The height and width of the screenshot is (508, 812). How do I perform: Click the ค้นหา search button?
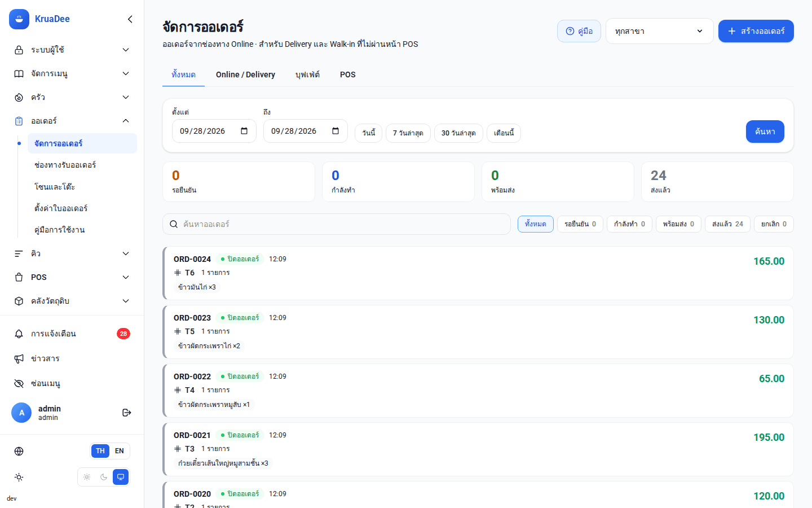point(765,132)
